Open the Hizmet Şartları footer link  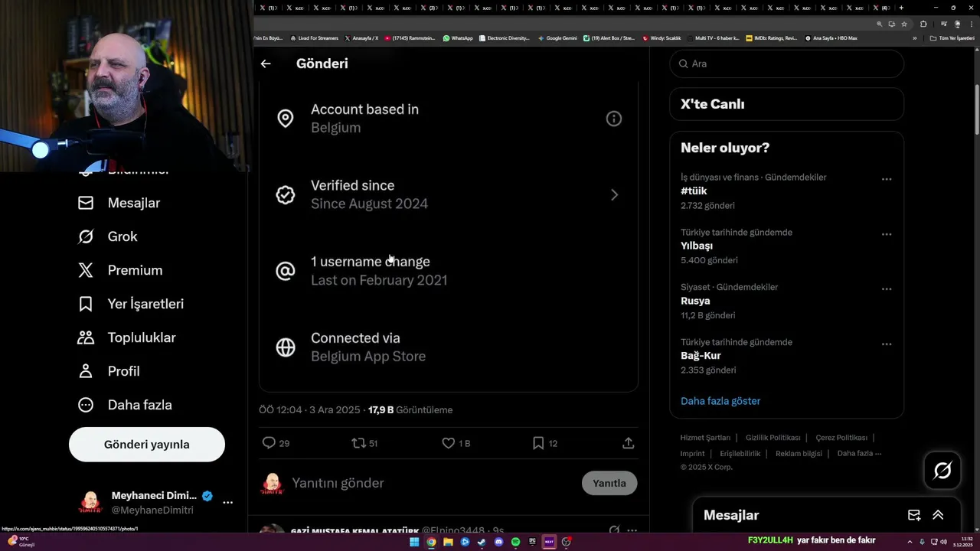pyautogui.click(x=705, y=438)
